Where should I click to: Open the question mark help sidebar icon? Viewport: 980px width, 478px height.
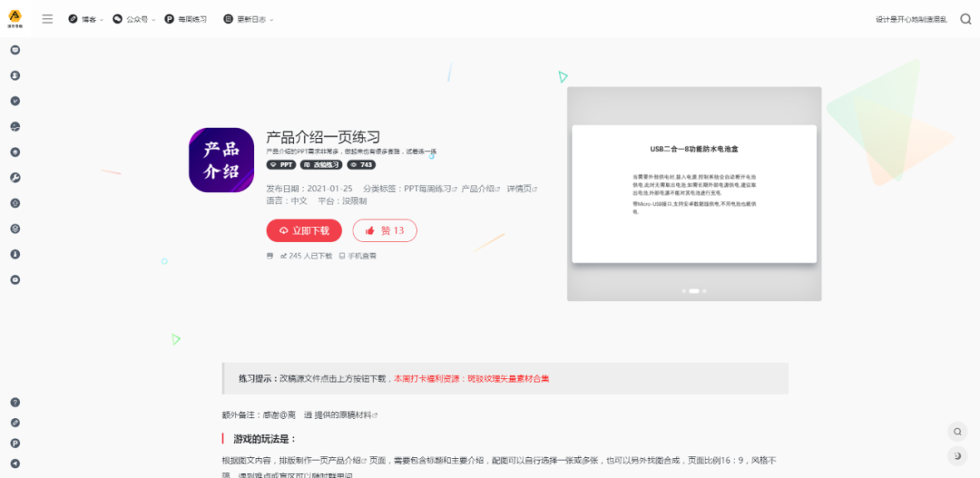tap(15, 403)
